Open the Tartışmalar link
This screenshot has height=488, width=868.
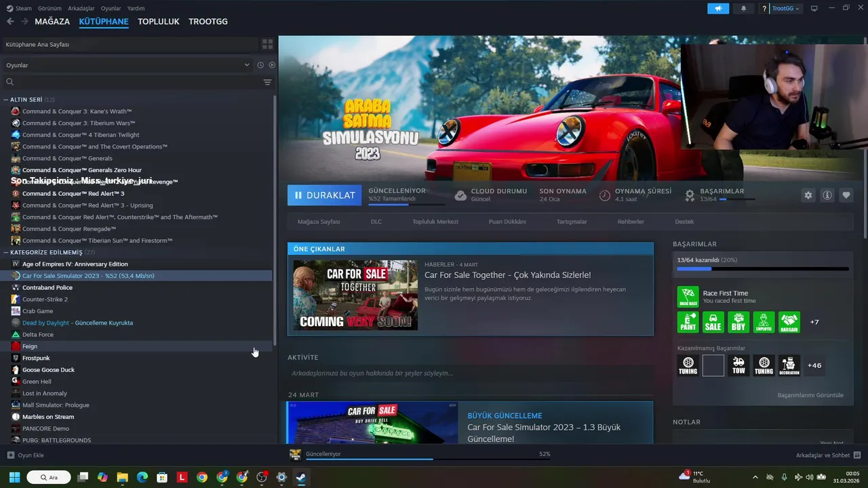[572, 222]
